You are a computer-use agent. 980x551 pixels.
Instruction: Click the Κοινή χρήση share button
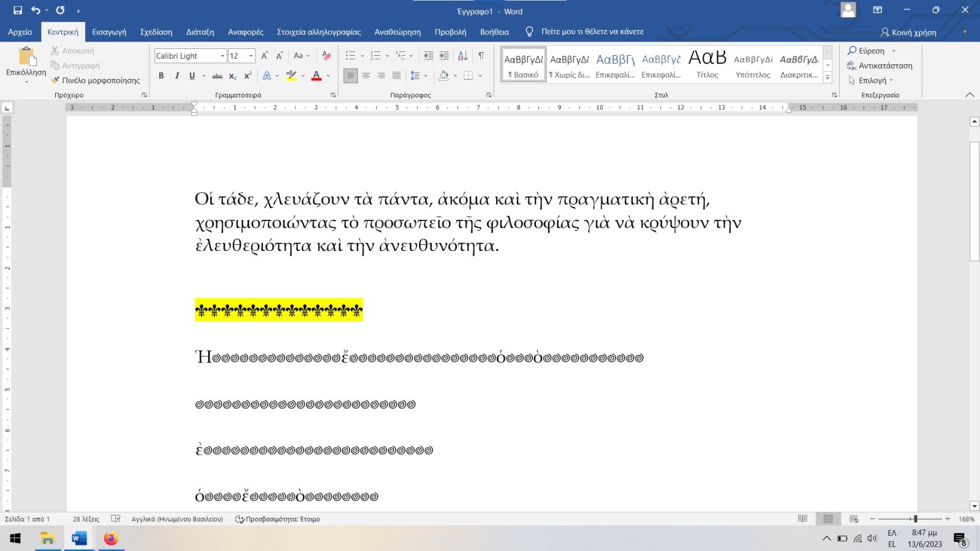908,32
